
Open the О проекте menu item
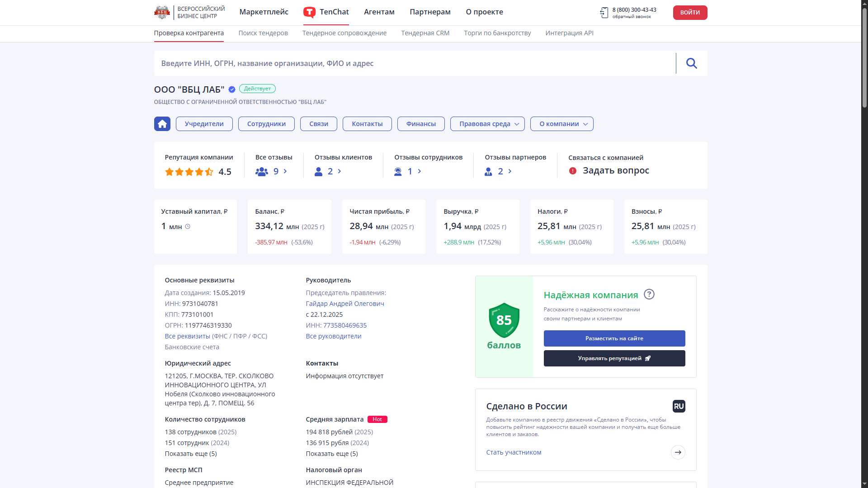(485, 12)
